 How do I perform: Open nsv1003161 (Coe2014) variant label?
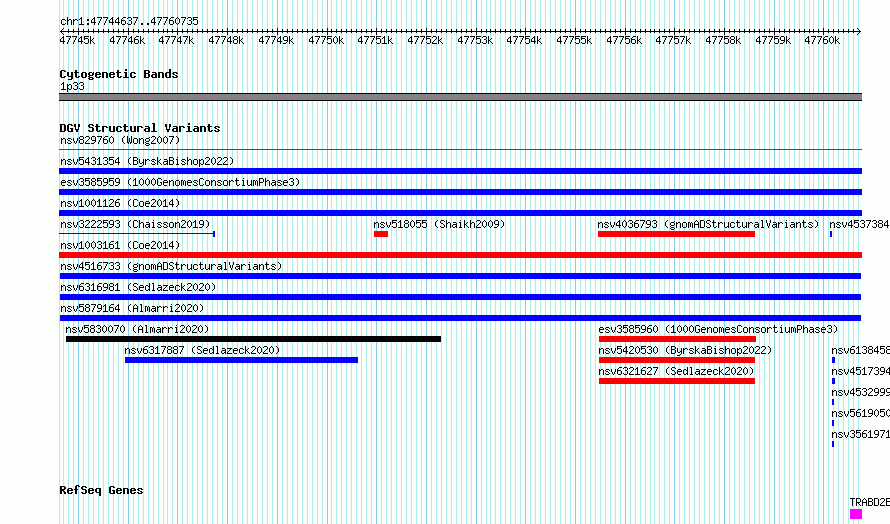120,245
